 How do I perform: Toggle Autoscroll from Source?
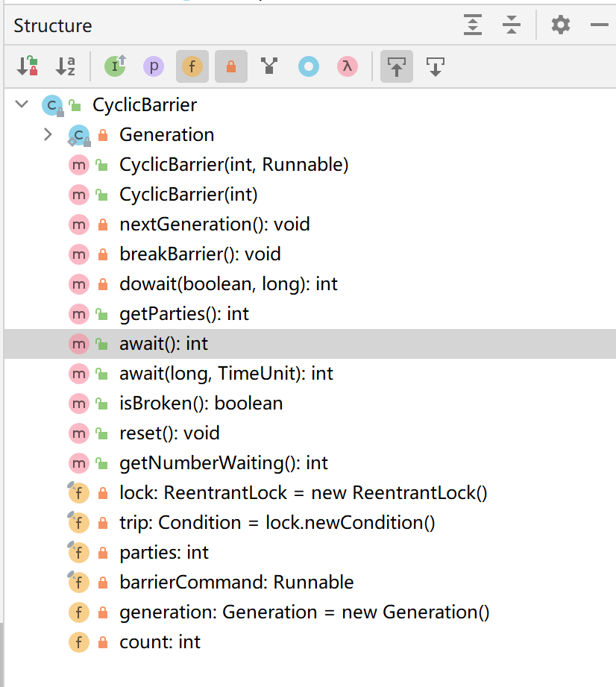point(435,66)
